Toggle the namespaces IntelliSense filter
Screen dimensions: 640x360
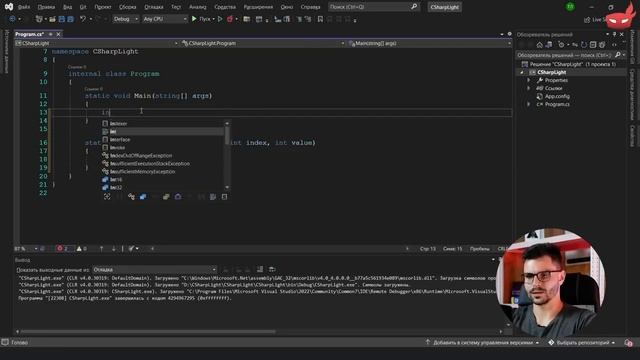click(x=166, y=197)
